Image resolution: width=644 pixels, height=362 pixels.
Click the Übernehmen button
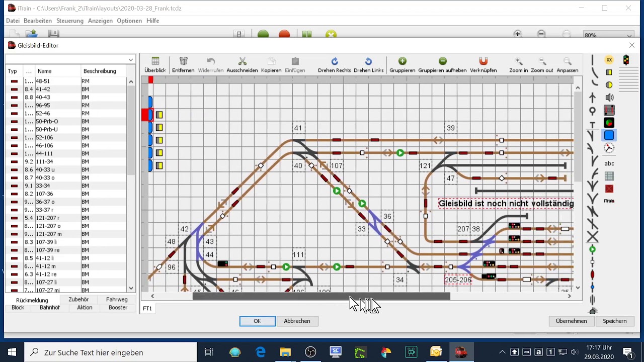(x=571, y=321)
